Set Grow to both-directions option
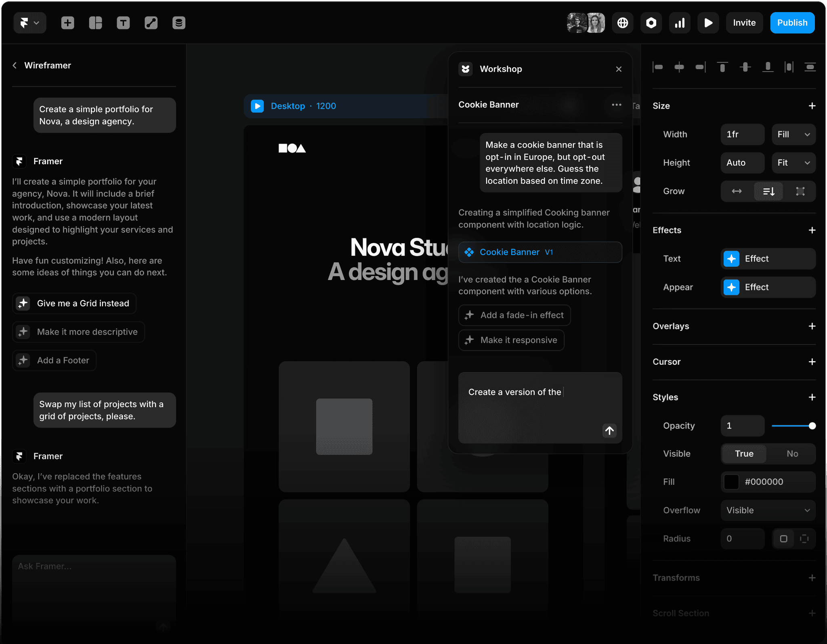Viewport: 827px width, 644px height. 800,191
